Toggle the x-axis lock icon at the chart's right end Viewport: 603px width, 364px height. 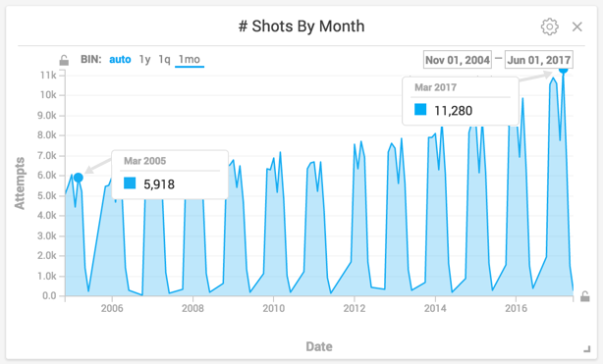(585, 296)
